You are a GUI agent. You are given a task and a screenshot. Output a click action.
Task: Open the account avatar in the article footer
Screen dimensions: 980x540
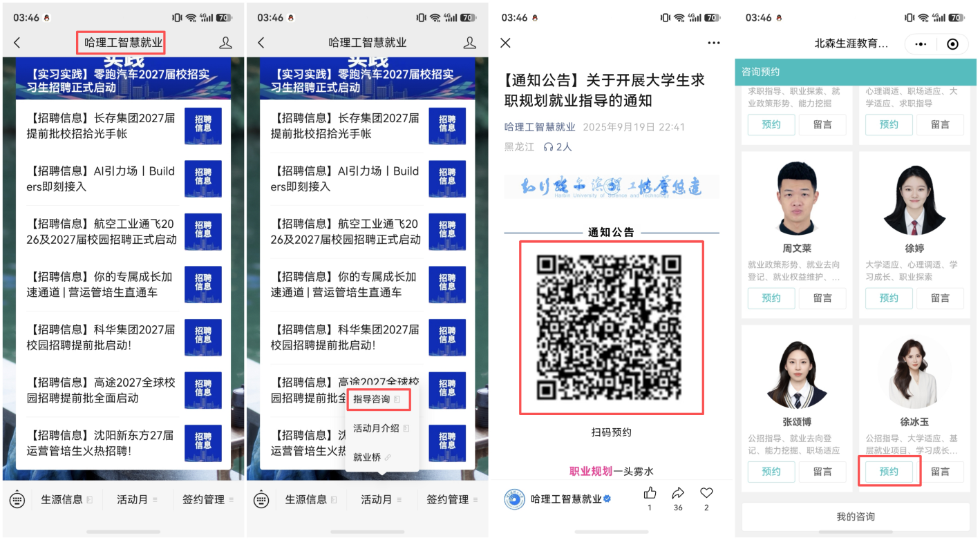(514, 499)
